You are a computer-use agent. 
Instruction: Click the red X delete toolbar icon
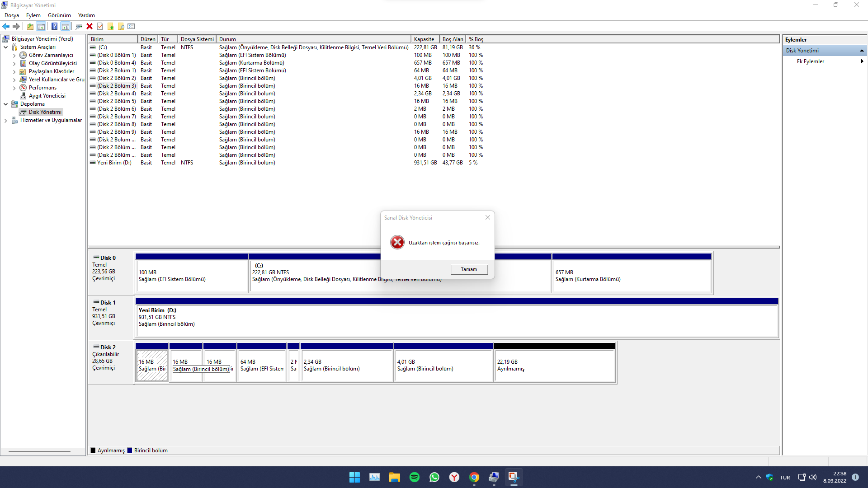point(90,26)
